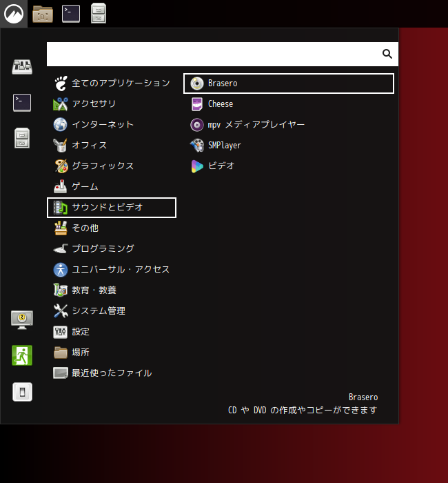Select the アクセサリ category

pyautogui.click(x=112, y=103)
